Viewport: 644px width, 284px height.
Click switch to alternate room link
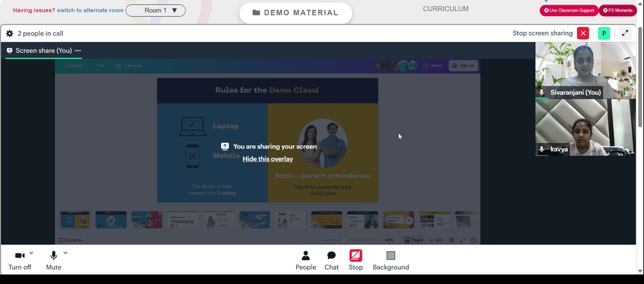pyautogui.click(x=90, y=10)
